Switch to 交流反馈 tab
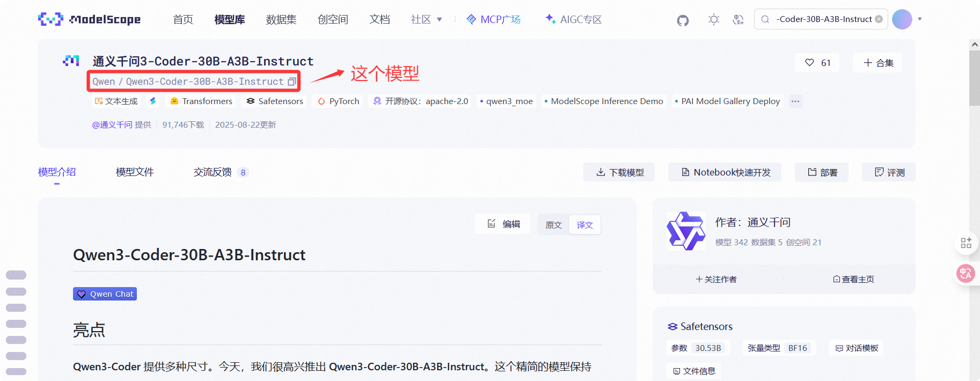This screenshot has height=381, width=980. (221, 172)
